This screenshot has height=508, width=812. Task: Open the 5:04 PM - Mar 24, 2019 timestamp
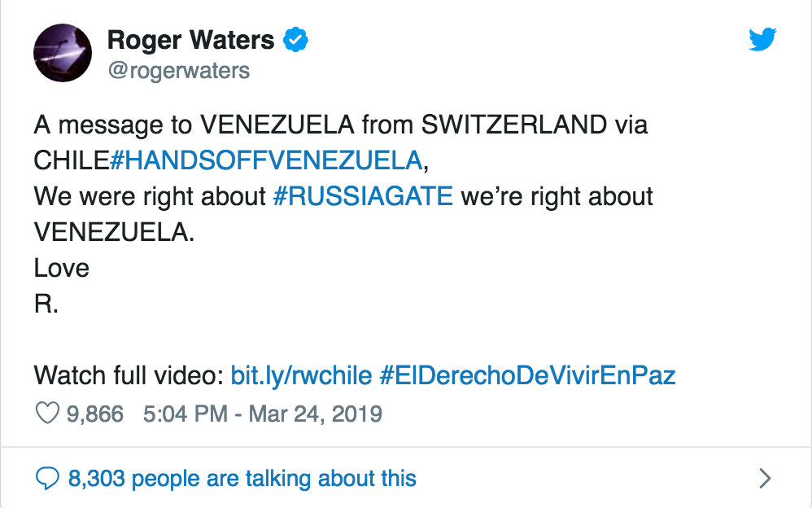click(x=262, y=414)
